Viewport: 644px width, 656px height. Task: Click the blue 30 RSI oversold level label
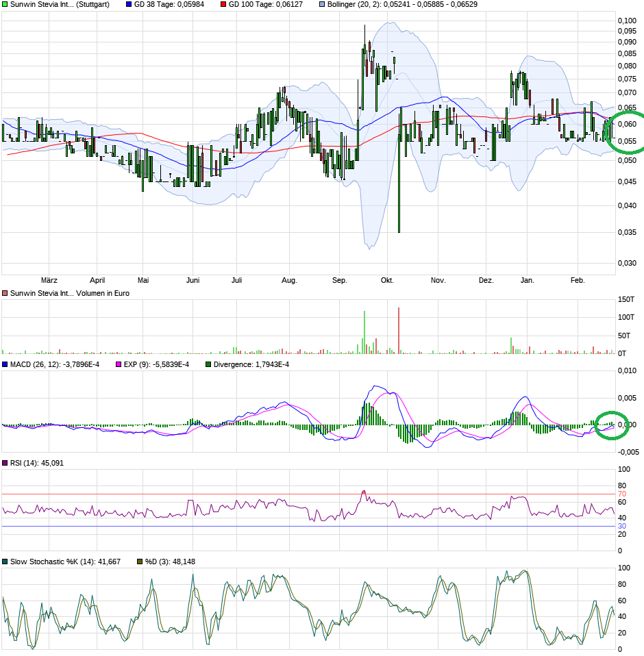622,527
